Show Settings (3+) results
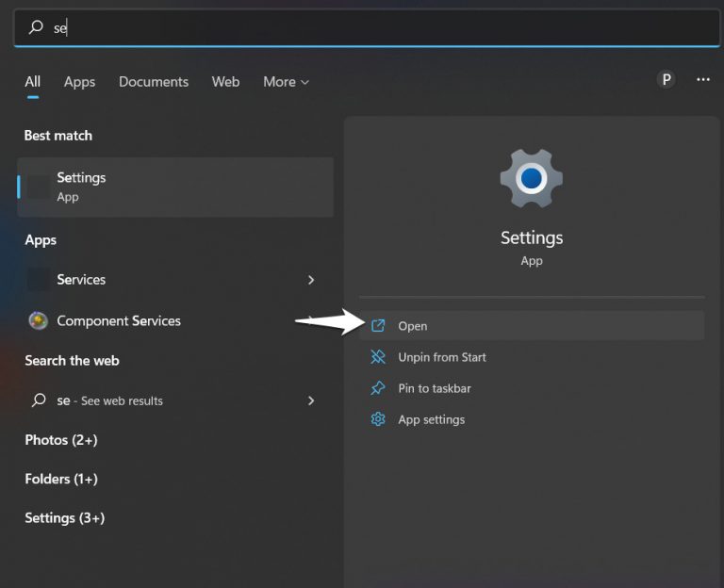Image resolution: width=724 pixels, height=588 pixels. click(x=64, y=517)
